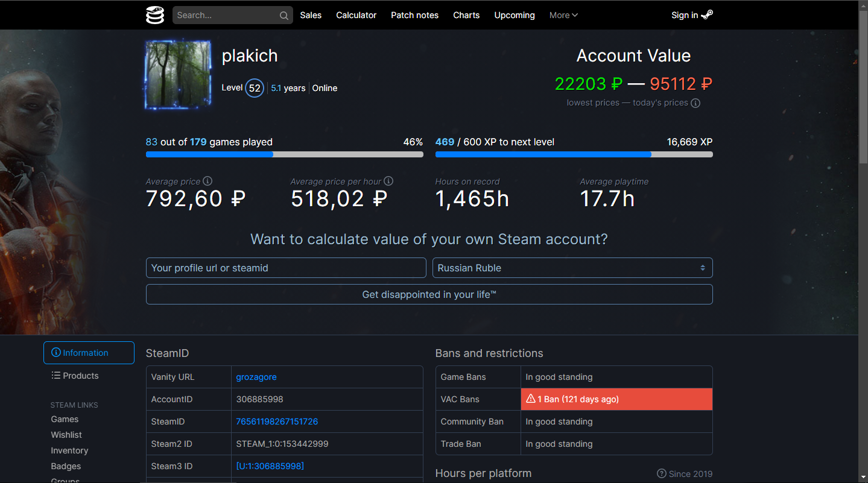This screenshot has height=483, width=868.
Task: Click the Online status text
Action: click(x=325, y=88)
